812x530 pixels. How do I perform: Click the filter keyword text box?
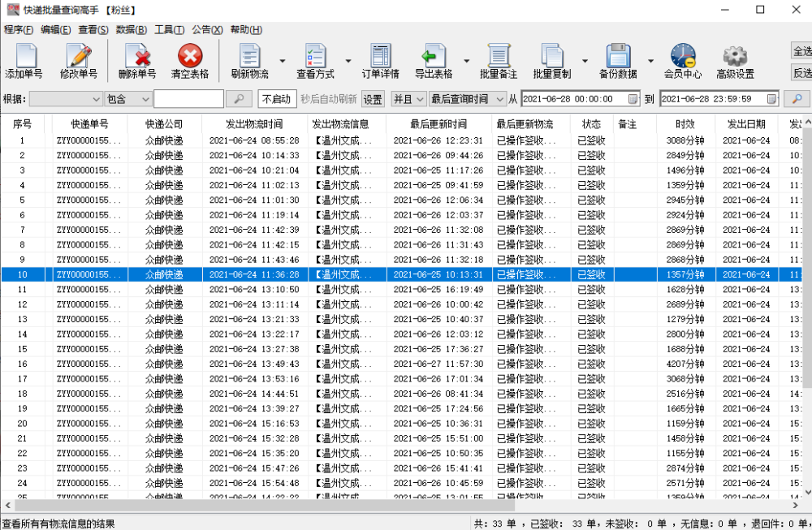188,99
